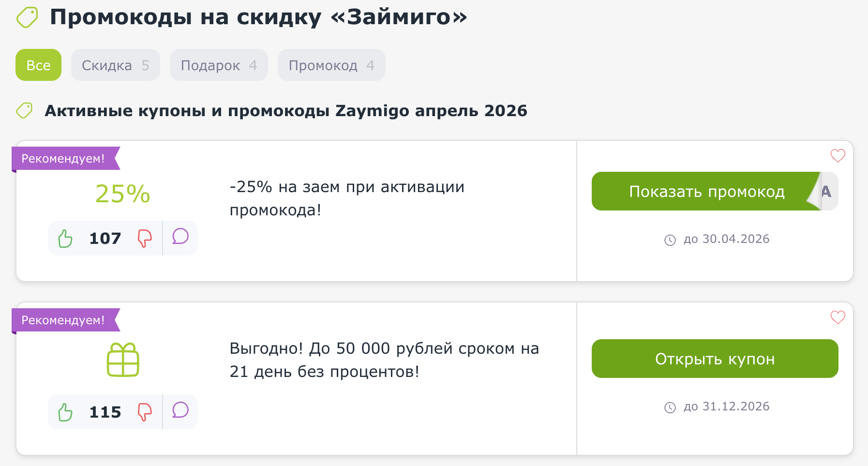
Task: Click the clock icon near до 30.04.2026
Action: [671, 239]
